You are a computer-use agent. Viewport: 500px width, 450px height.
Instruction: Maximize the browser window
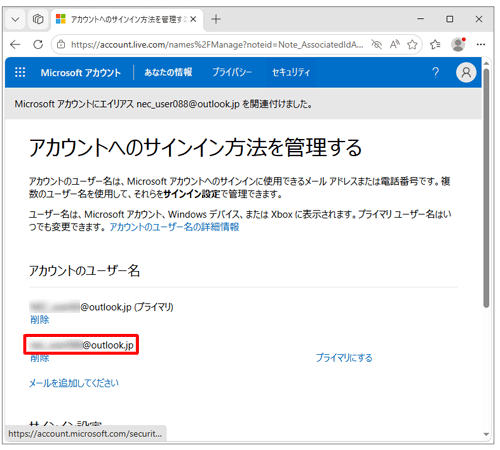coord(450,19)
